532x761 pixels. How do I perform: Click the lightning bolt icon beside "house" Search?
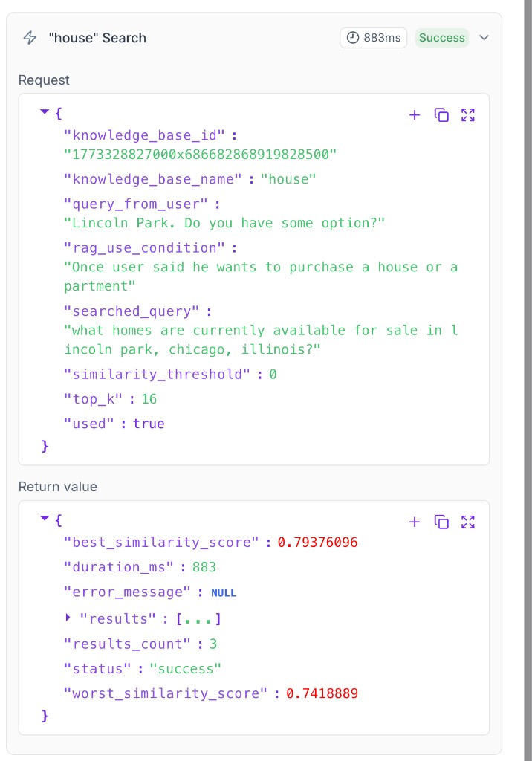[x=28, y=37]
